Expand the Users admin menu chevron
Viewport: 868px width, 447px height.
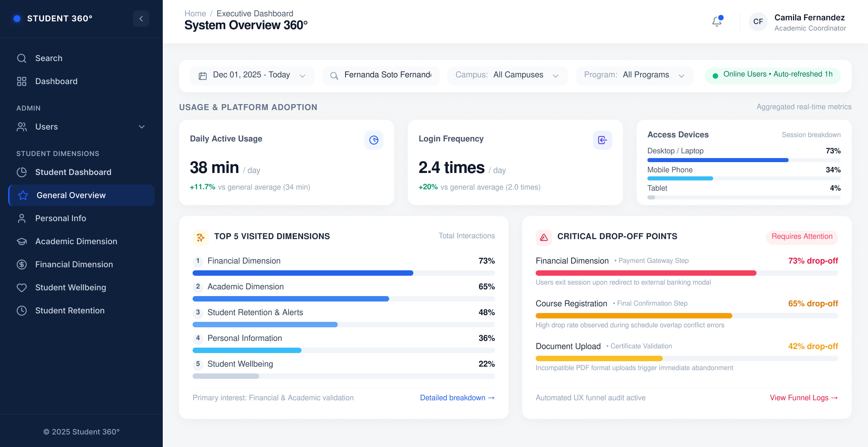142,127
